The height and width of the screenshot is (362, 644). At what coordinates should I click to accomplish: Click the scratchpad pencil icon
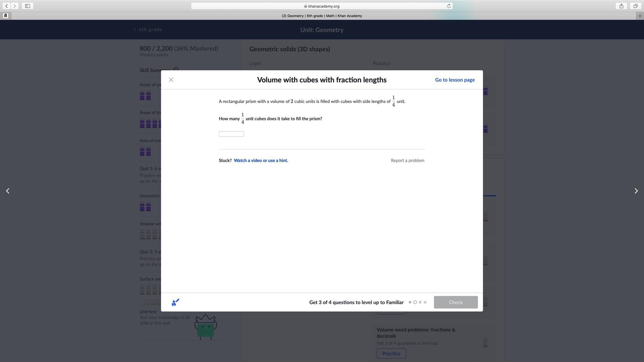[175, 302]
